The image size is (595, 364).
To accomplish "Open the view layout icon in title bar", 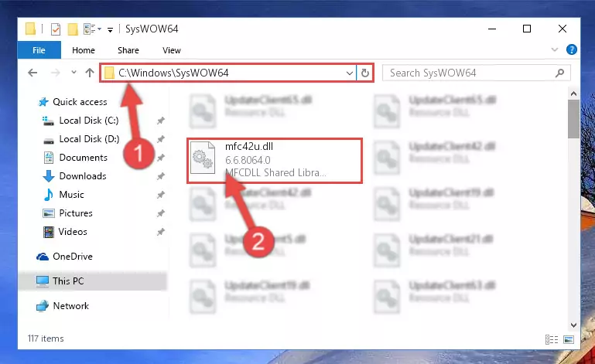I will pyautogui.click(x=90, y=29).
